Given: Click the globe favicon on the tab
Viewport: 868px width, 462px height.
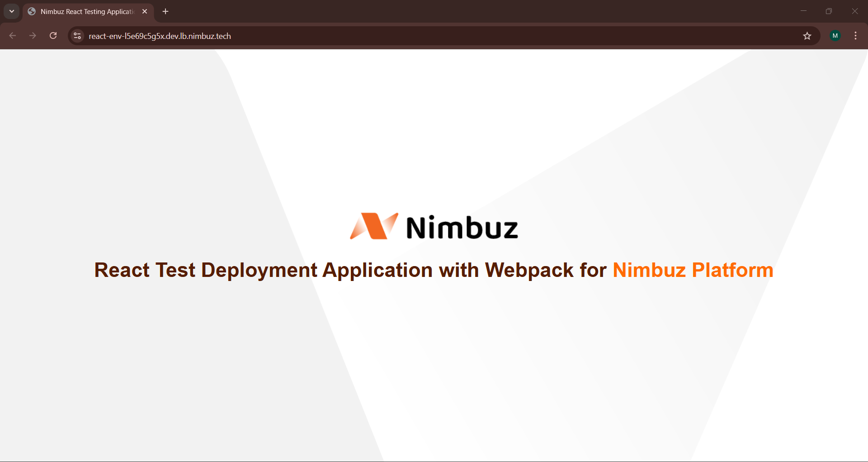Looking at the screenshot, I should tap(32, 11).
